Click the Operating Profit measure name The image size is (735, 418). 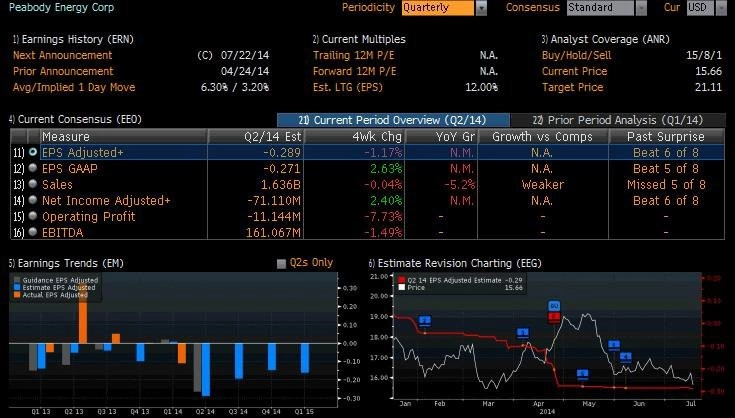tap(89, 216)
